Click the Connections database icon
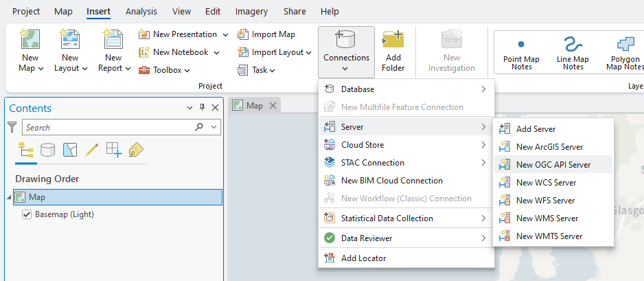644x281 pixels. [346, 39]
